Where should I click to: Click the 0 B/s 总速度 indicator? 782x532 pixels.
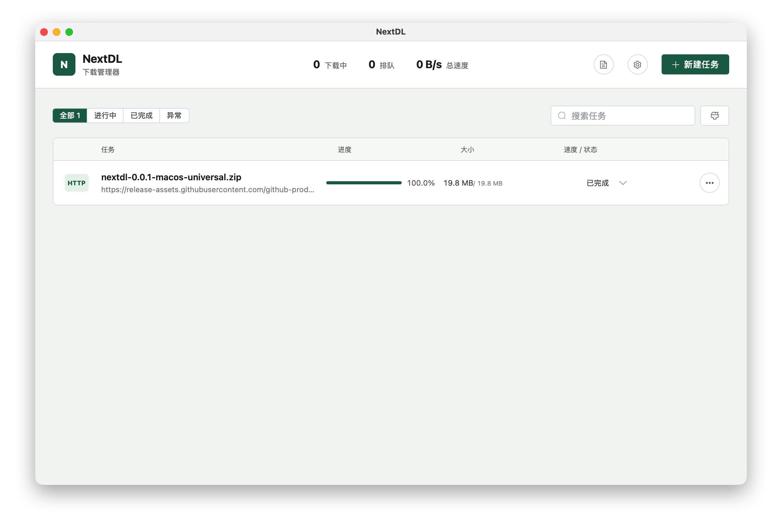pos(442,65)
